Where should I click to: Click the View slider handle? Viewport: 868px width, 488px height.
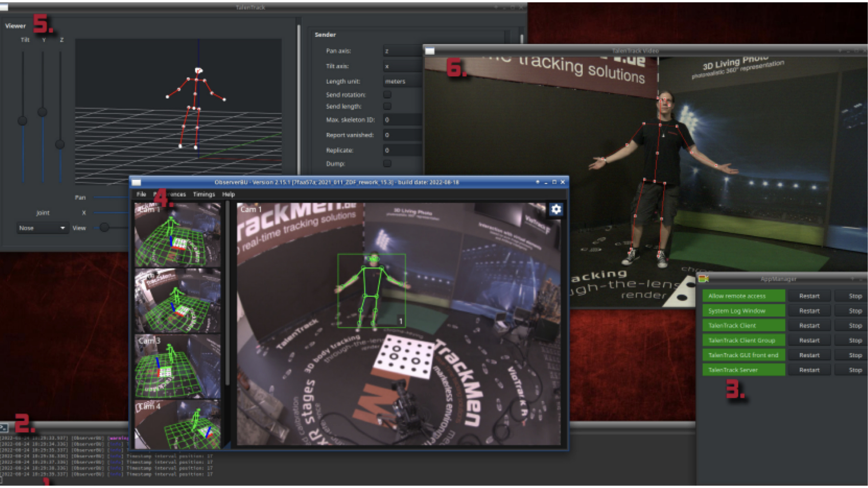[x=104, y=227]
